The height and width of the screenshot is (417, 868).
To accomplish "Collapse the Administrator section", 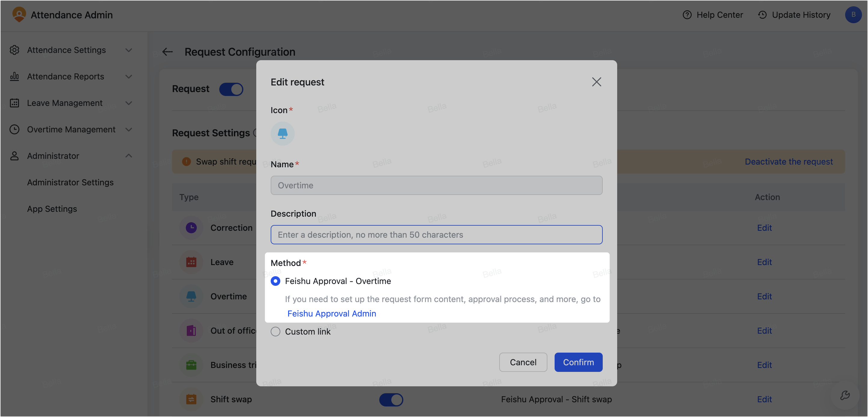I will click(129, 156).
